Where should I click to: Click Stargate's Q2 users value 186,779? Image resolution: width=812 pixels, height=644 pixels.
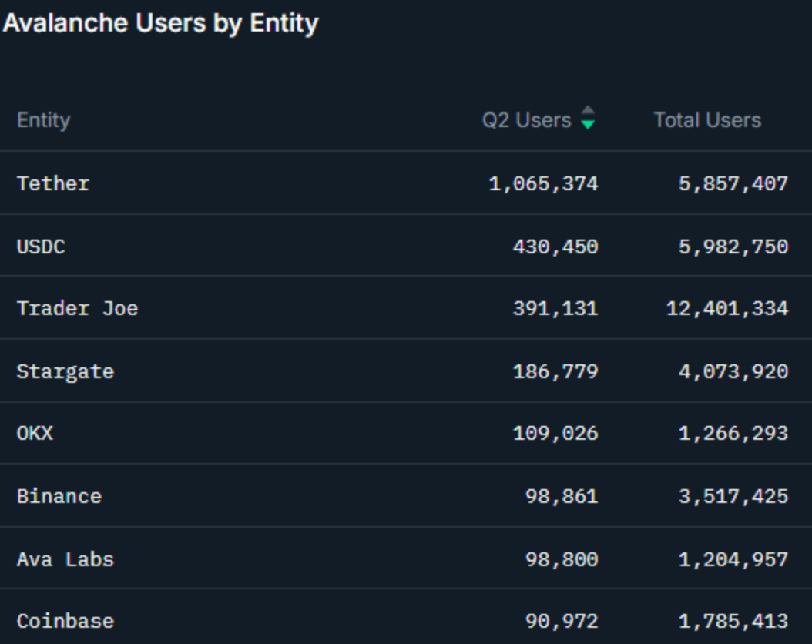pos(555,371)
